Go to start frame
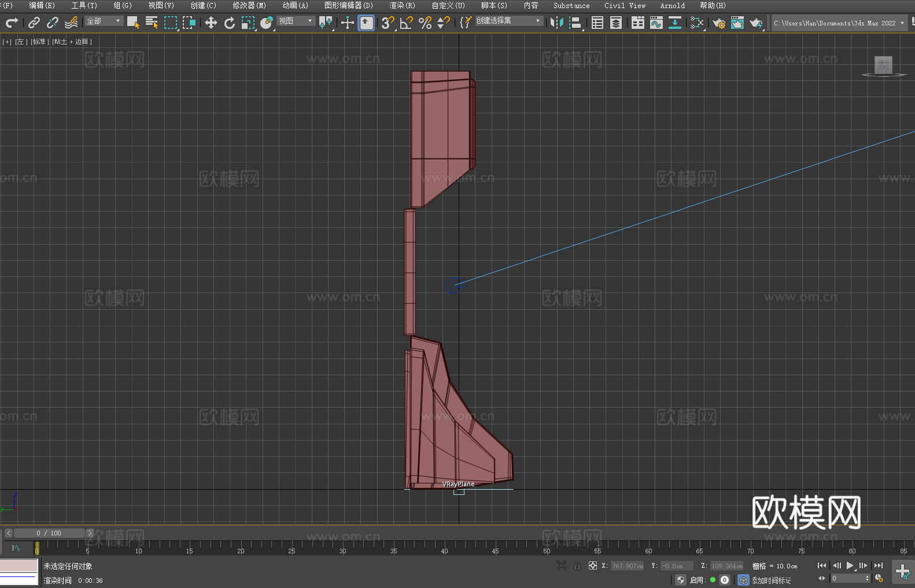 pos(822,565)
